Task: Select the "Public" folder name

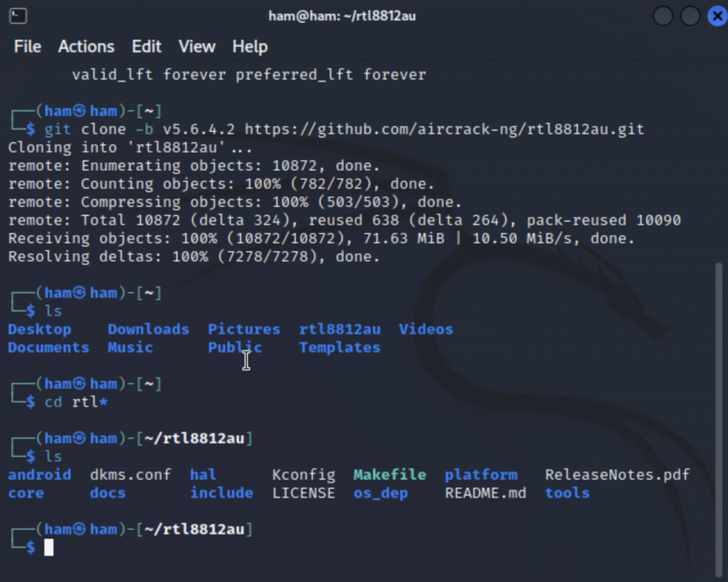Action: click(x=235, y=347)
